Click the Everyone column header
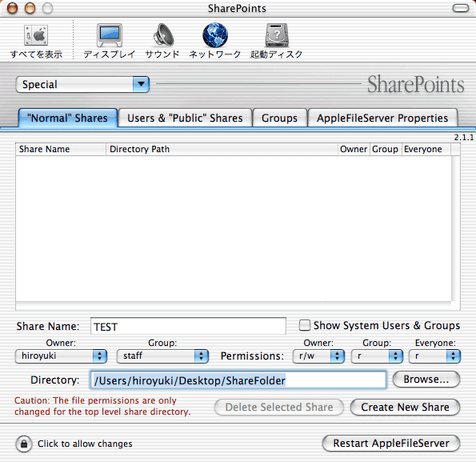 [x=426, y=149]
